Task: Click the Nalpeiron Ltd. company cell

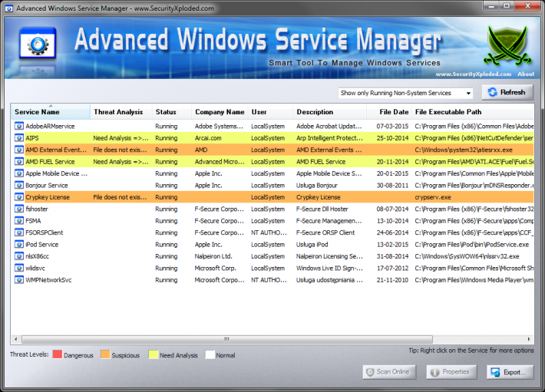Action: click(213, 256)
